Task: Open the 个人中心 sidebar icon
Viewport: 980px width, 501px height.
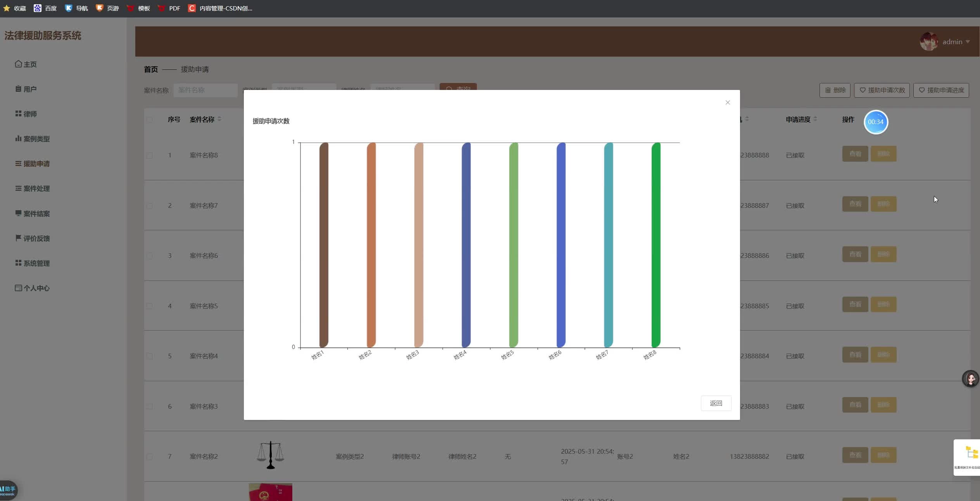Action: pyautogui.click(x=18, y=288)
